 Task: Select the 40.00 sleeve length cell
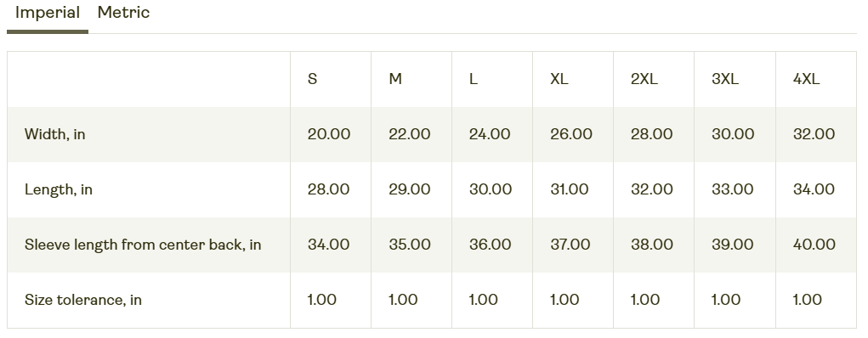pos(814,245)
